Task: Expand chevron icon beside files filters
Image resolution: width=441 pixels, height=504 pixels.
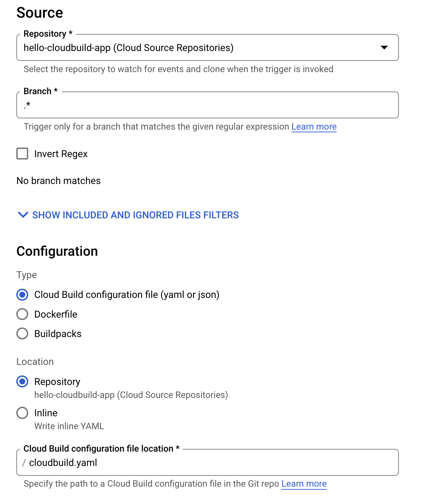Action: (23, 215)
